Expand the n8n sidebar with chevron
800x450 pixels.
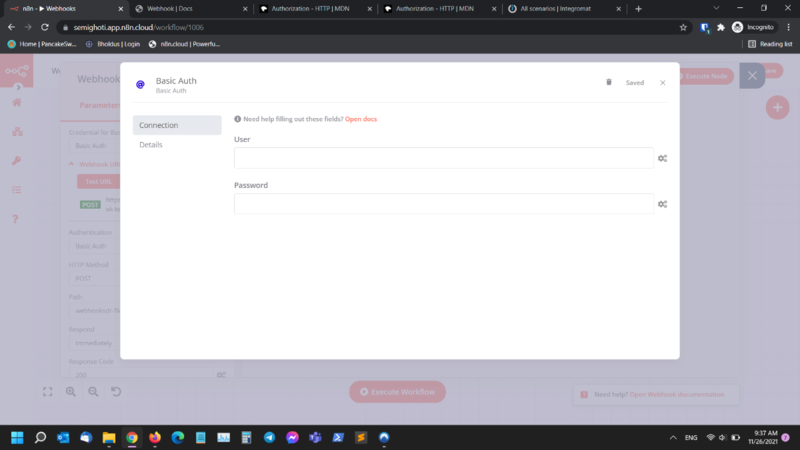[x=18, y=87]
